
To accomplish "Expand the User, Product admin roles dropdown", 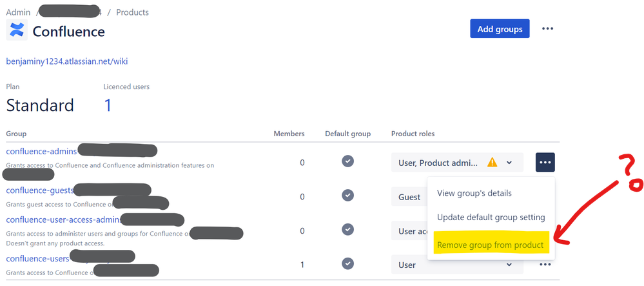I will 457,163.
